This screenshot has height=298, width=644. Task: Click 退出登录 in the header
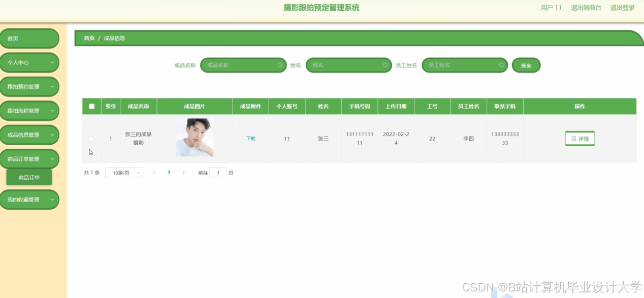(622, 8)
